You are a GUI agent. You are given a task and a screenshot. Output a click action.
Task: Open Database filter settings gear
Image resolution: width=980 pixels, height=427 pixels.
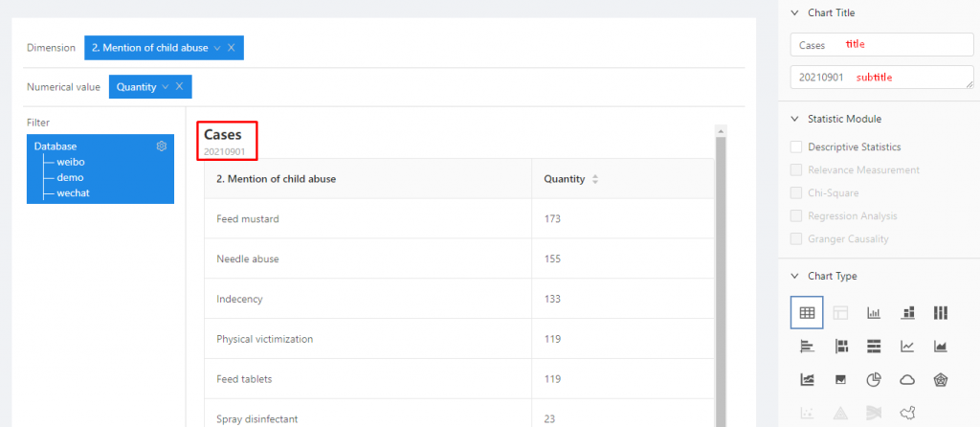coord(162,146)
